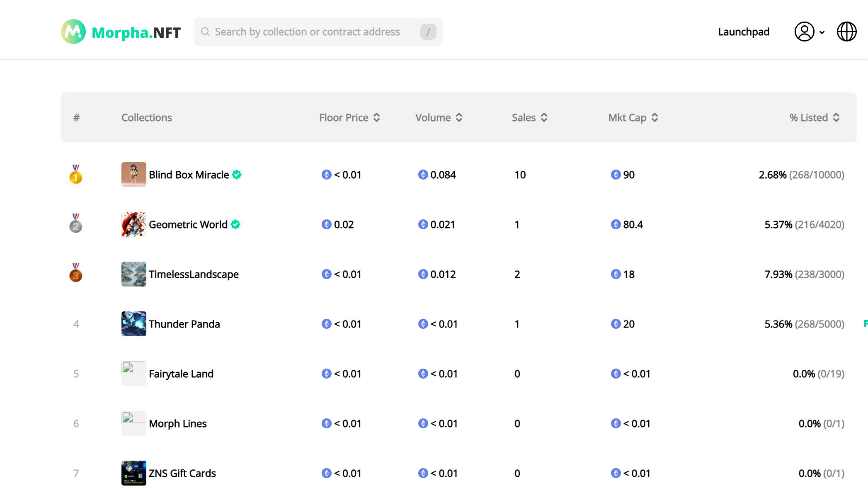Click the ETH icon next to Blind Box Miracle volume

(422, 175)
